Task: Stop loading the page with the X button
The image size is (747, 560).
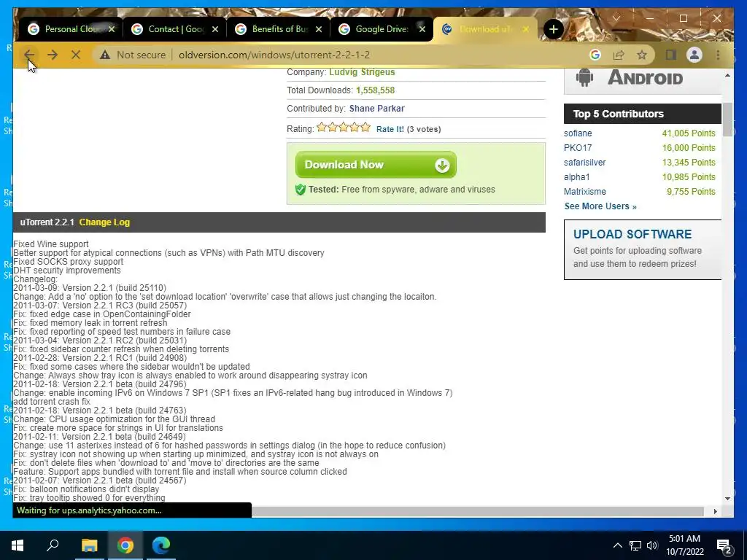Action: pyautogui.click(x=75, y=55)
